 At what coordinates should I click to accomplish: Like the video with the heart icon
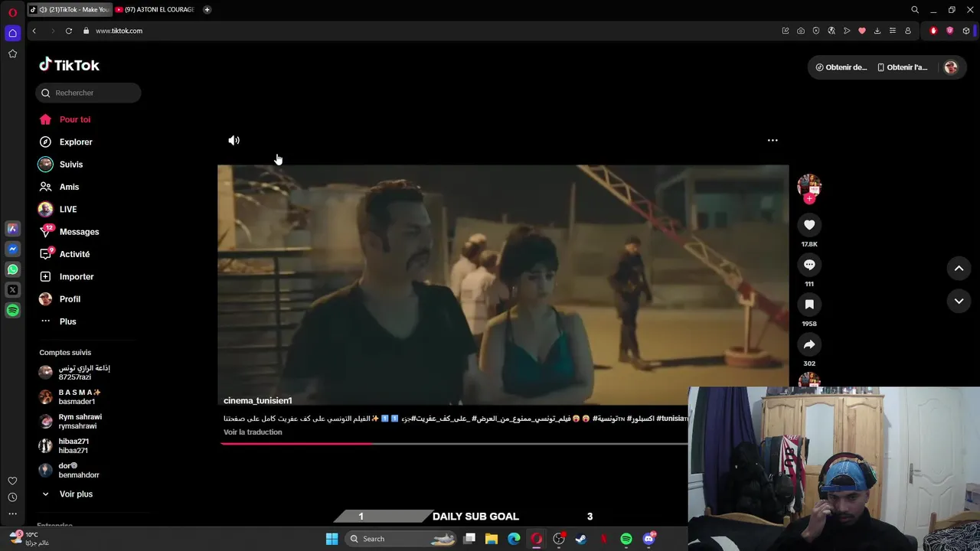coord(809,224)
